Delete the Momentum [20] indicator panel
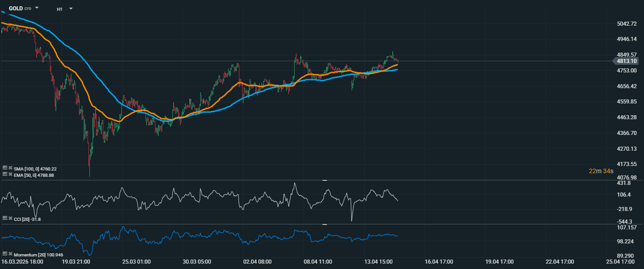Viewport: 644px width, 269px height. click(x=10, y=255)
